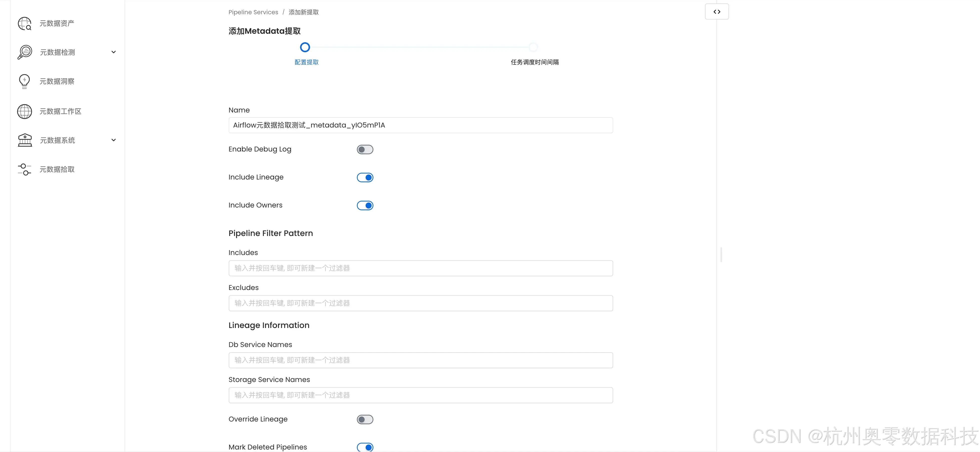Viewport: 980px width, 452px height.
Task: Click the 元数据资产 globe search icon
Action: (x=25, y=23)
